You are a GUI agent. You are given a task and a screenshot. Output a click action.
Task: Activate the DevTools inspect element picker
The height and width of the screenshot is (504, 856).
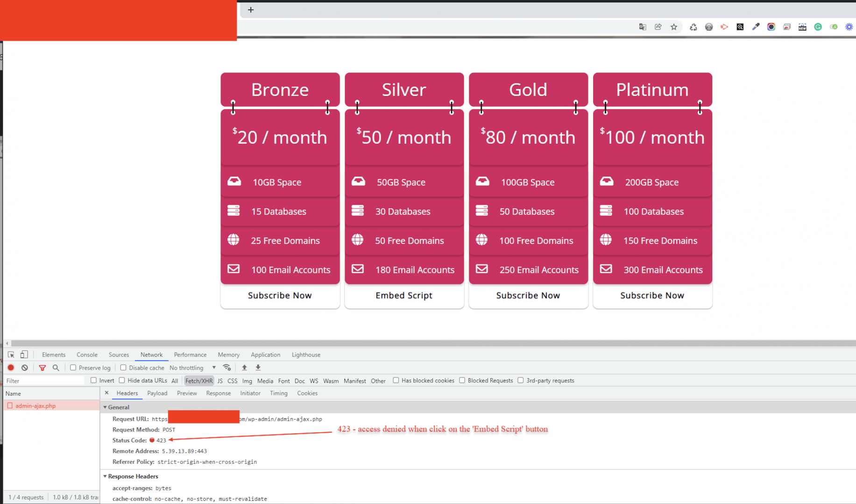[11, 355]
